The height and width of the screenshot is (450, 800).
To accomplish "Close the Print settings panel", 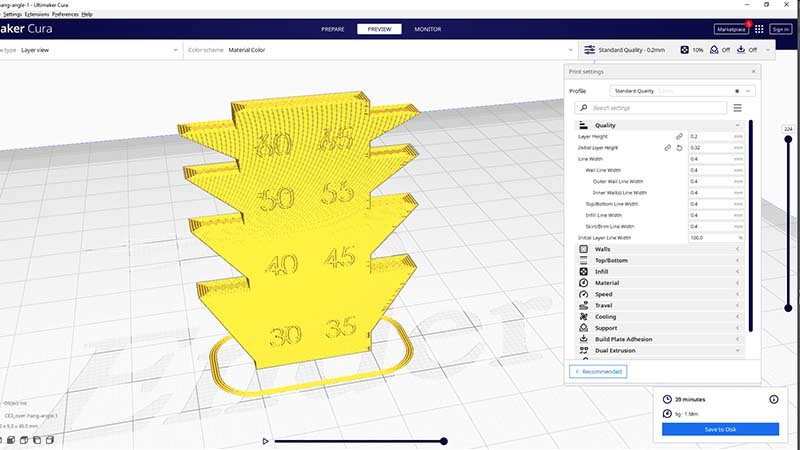I will pos(754,71).
